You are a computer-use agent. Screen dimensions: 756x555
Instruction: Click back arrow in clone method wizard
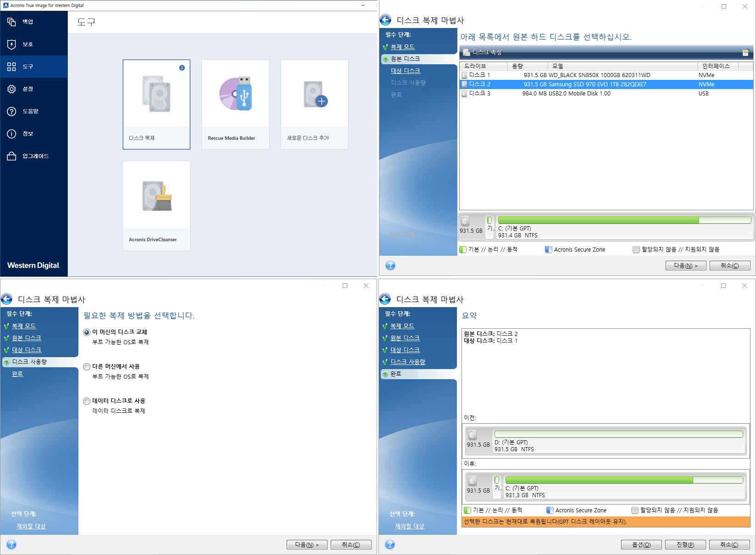click(7, 299)
